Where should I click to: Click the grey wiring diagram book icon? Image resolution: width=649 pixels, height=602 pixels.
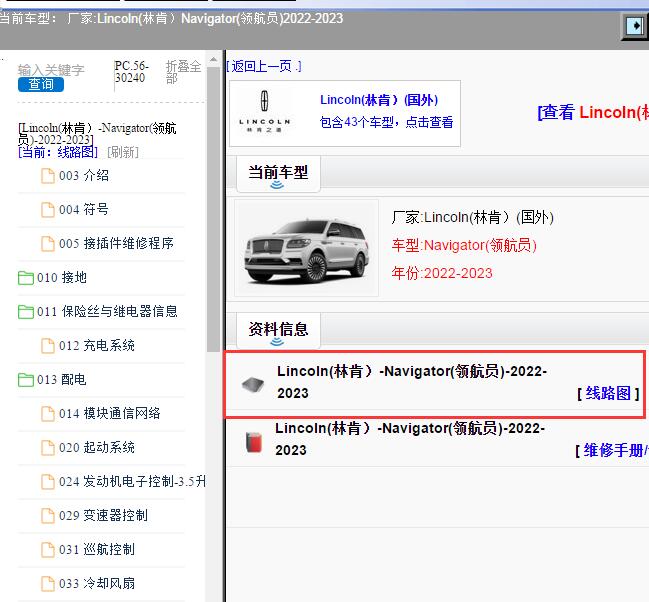pos(253,385)
